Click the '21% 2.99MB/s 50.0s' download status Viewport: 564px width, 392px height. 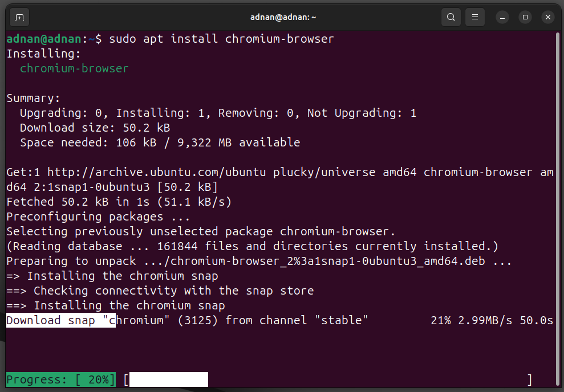point(492,320)
